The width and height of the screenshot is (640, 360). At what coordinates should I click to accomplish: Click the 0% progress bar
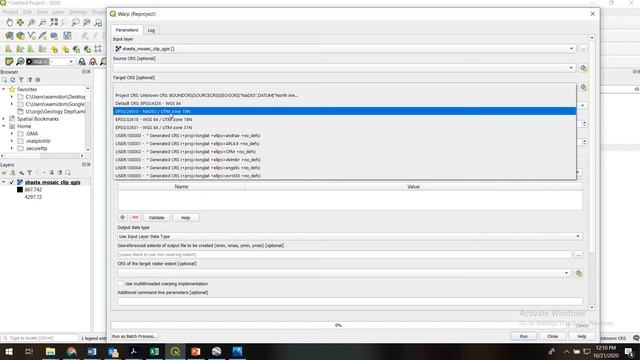click(338, 325)
